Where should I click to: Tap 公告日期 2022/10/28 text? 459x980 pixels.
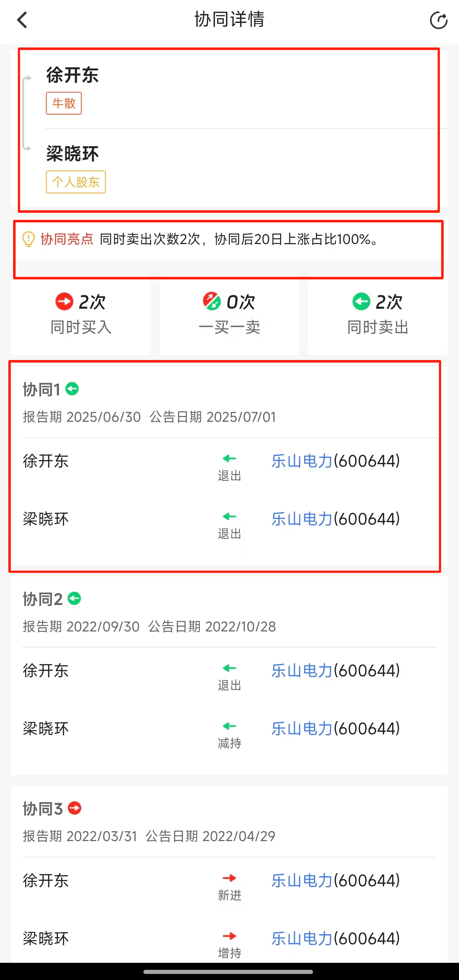pos(212,627)
